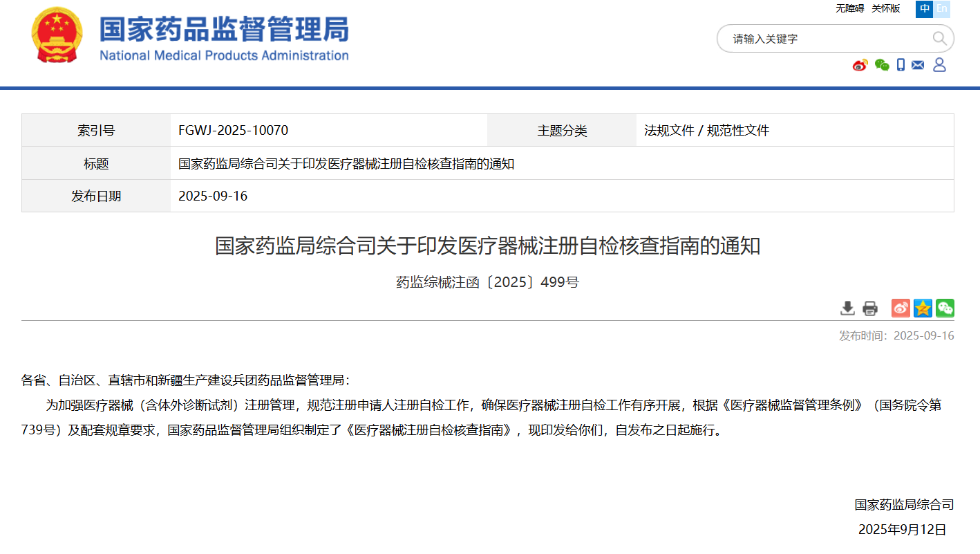This screenshot has height=554, width=980.
Task: Switch language to En
Action: coord(942,9)
